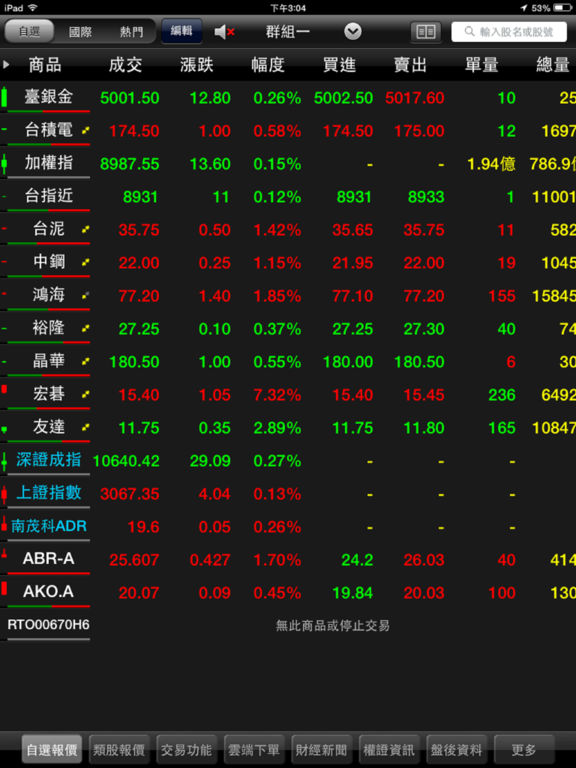Sort by the 買進 column header
The height and width of the screenshot is (768, 576).
pyautogui.click(x=339, y=65)
